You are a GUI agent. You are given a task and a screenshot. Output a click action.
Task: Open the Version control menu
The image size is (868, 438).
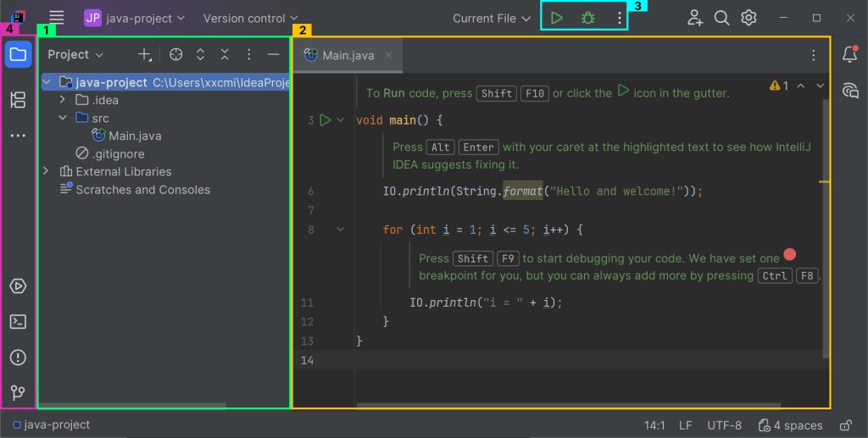(251, 18)
